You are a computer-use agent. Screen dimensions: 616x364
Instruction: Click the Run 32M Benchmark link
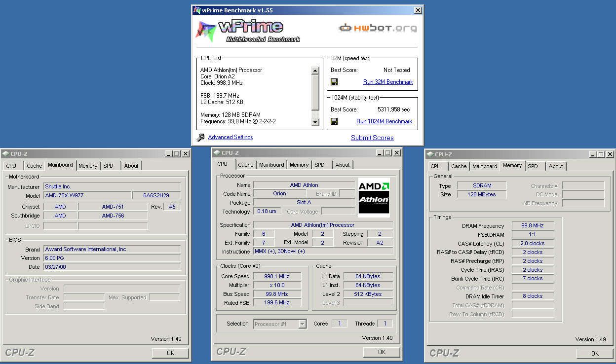(388, 82)
